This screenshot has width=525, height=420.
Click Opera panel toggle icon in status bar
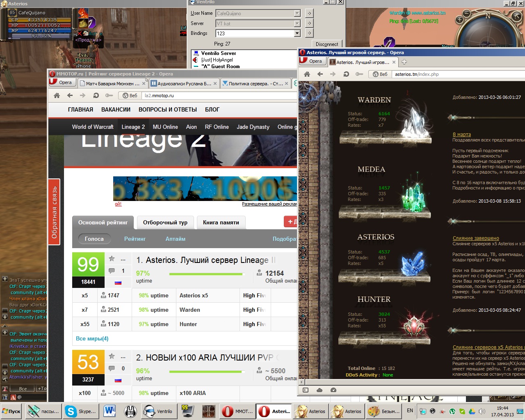pos(306,390)
